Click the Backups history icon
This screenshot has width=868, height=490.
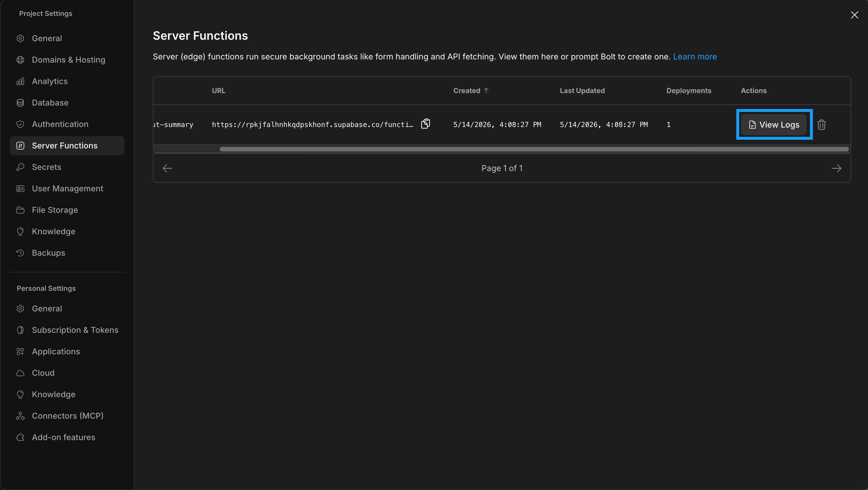click(x=20, y=253)
